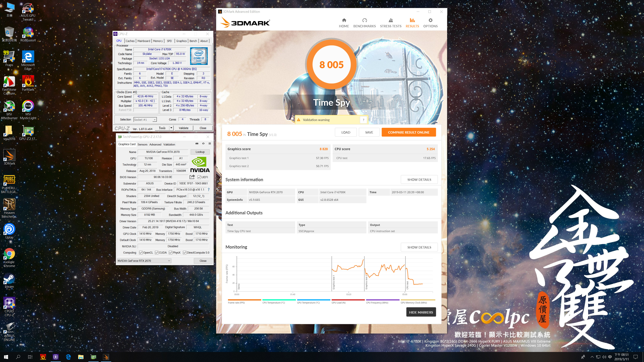This screenshot has height=362, width=644.
Task: Open the RGBFusion desktop shortcut
Action: coord(28,34)
